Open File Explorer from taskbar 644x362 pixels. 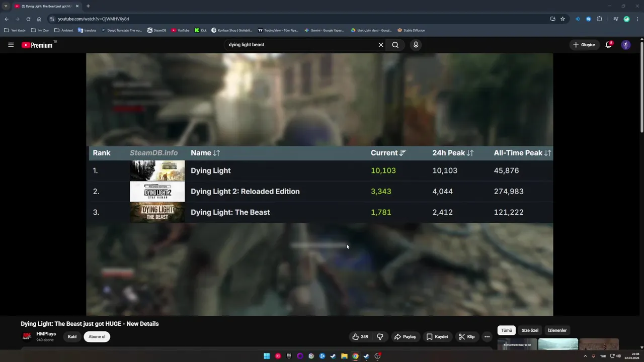pos(344,356)
